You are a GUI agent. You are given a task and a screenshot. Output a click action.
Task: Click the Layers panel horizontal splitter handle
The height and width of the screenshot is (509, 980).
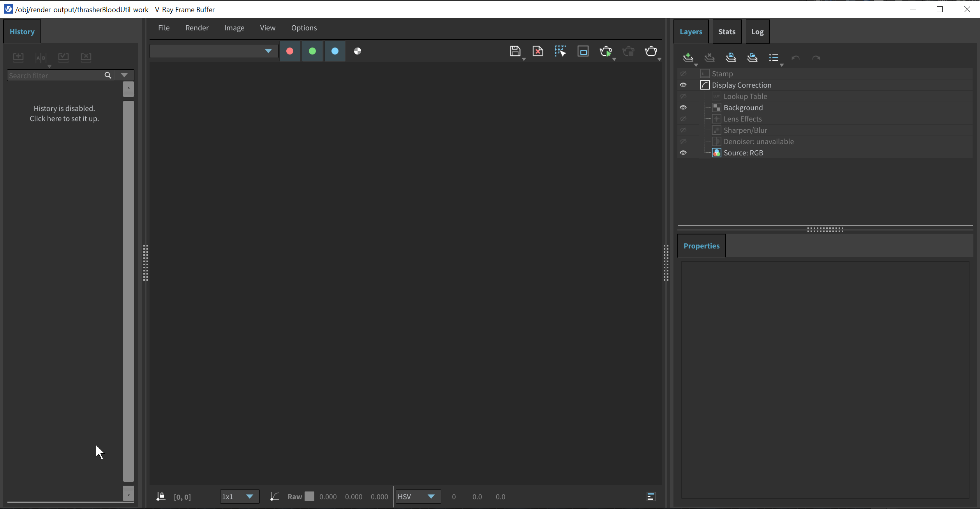point(825,230)
